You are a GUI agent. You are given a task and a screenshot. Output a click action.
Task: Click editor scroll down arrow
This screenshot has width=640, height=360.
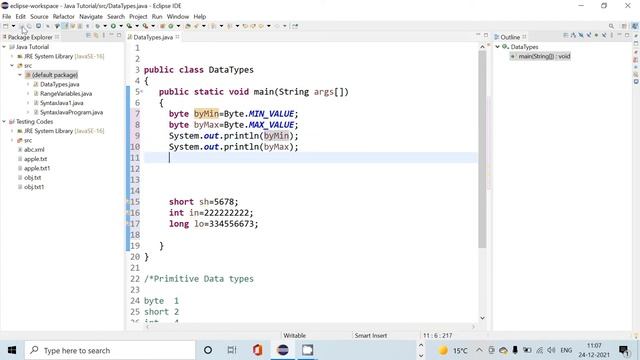(482, 318)
